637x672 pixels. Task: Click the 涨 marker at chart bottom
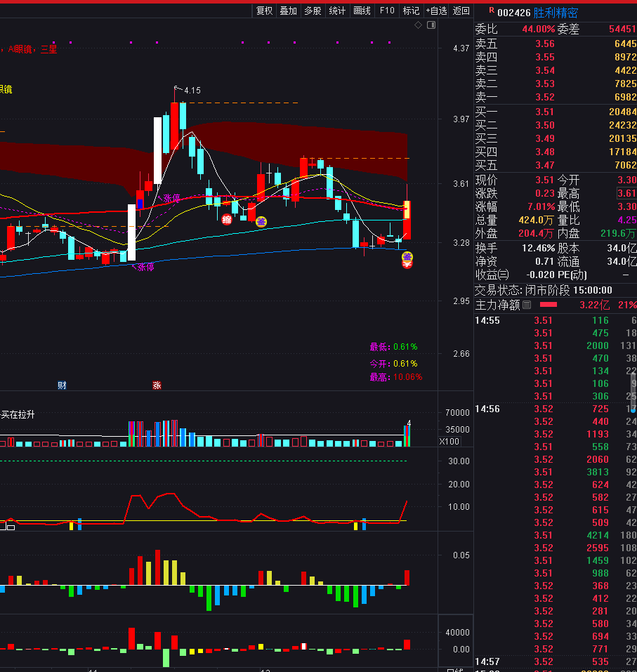point(157,385)
